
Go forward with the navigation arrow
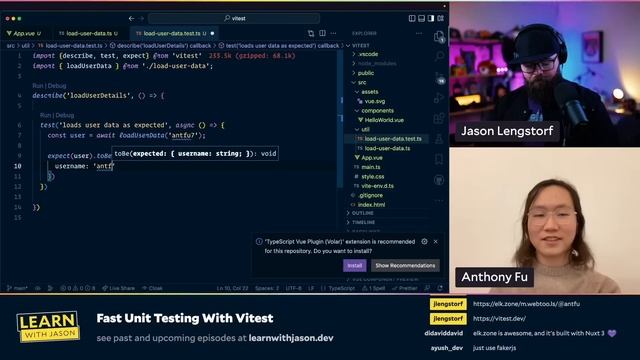coord(141,18)
